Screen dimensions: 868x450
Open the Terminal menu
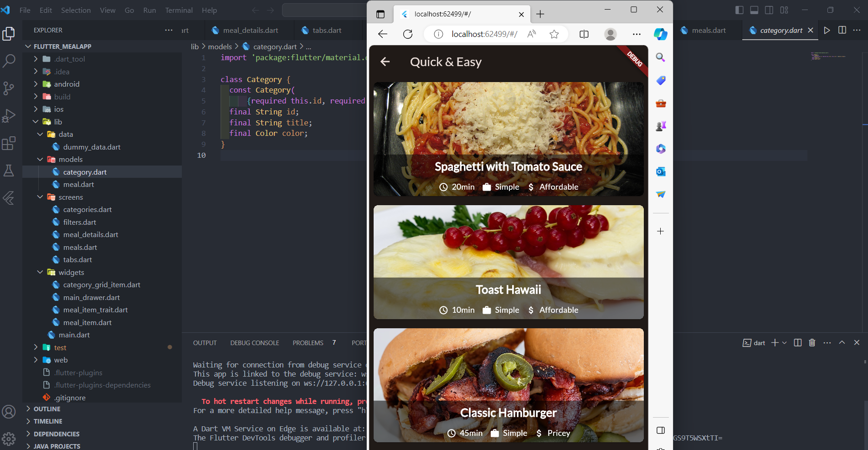coord(179,10)
